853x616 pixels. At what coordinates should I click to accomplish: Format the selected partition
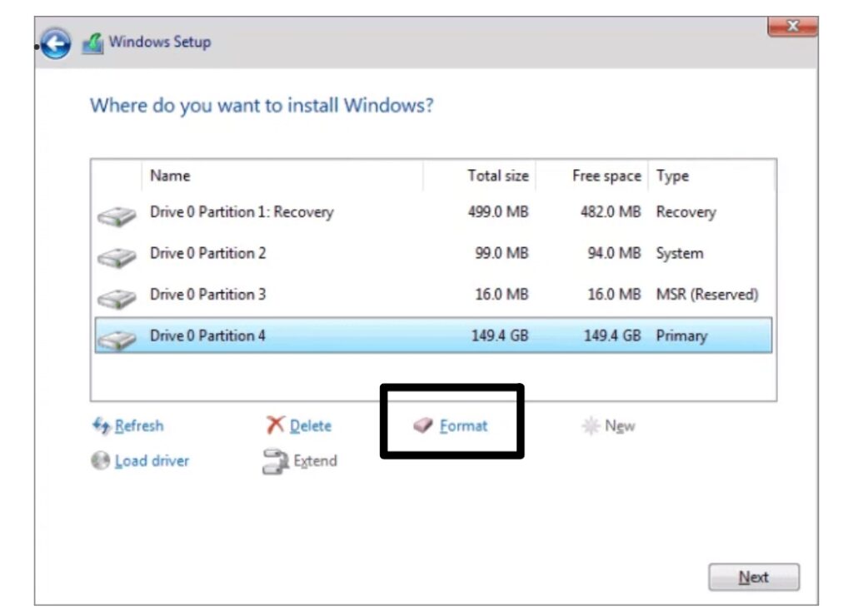tap(463, 425)
